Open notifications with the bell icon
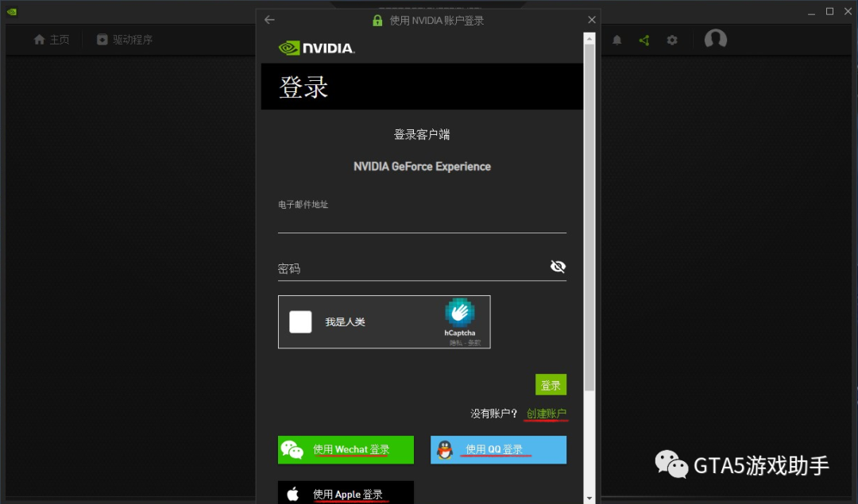The height and width of the screenshot is (504, 858). [616, 40]
